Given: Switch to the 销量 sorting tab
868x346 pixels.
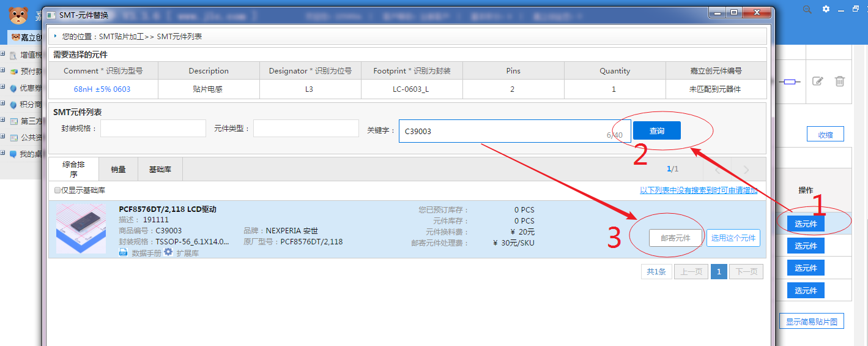Looking at the screenshot, I should tap(118, 170).
